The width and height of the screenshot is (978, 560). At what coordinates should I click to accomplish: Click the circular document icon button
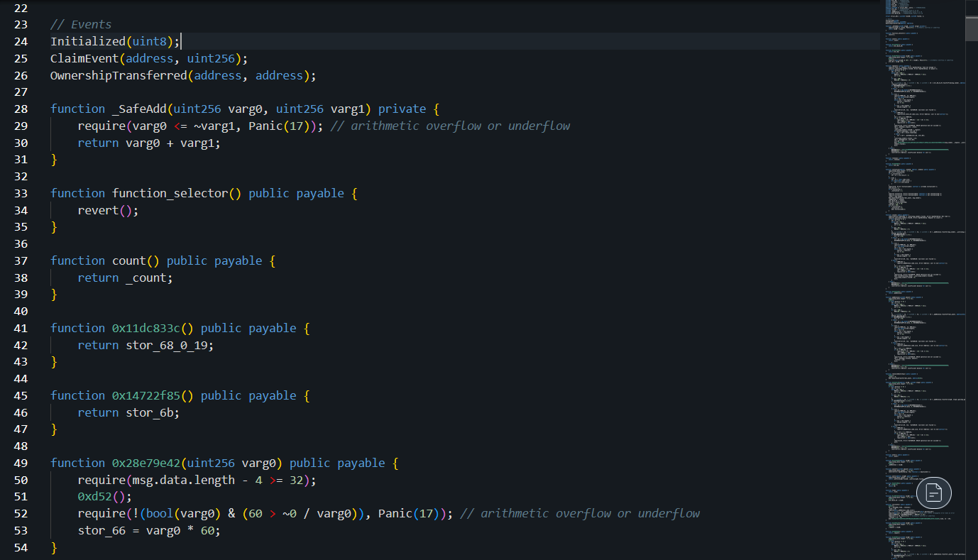(x=933, y=493)
